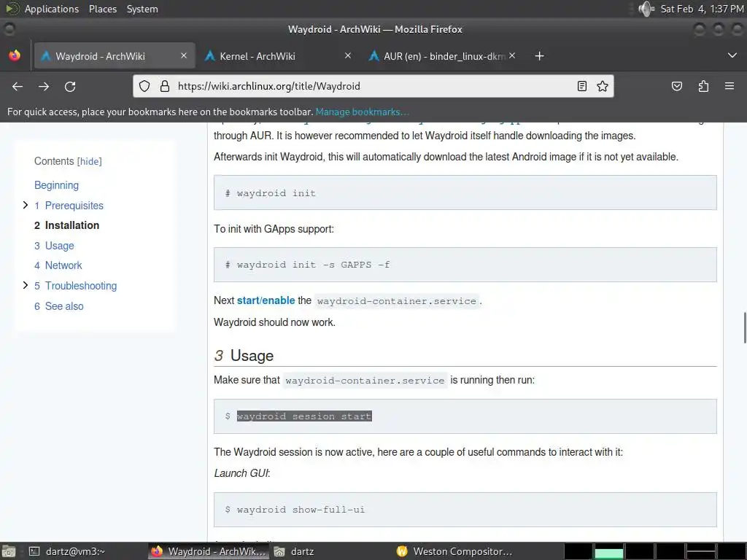
Task: Open a new tab with plus button
Action: click(539, 56)
